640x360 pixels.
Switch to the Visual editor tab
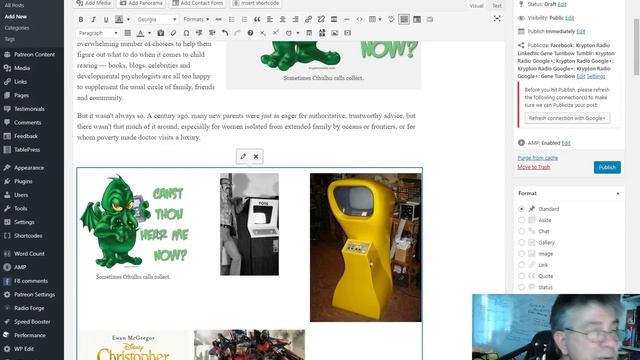476,6
